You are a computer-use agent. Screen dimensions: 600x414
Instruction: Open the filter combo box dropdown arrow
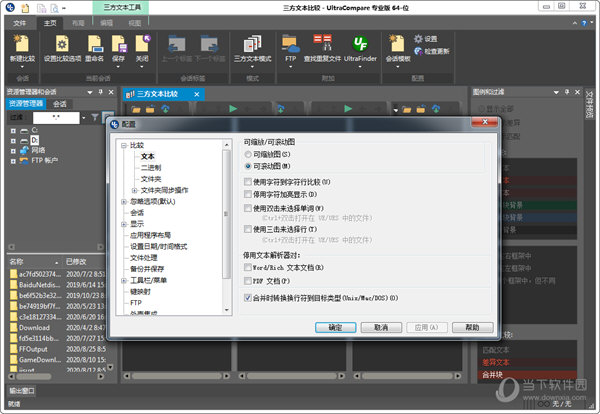coord(83,117)
